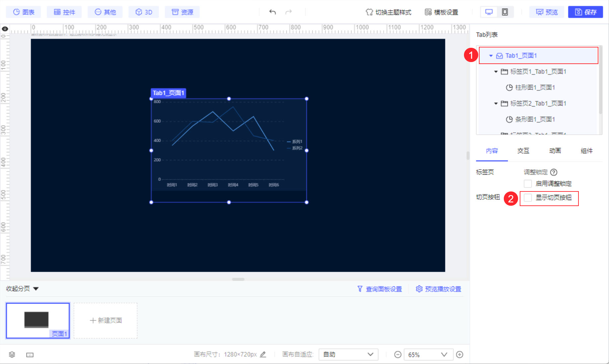
Task: Switch to desktop layout view icon
Action: click(x=489, y=12)
